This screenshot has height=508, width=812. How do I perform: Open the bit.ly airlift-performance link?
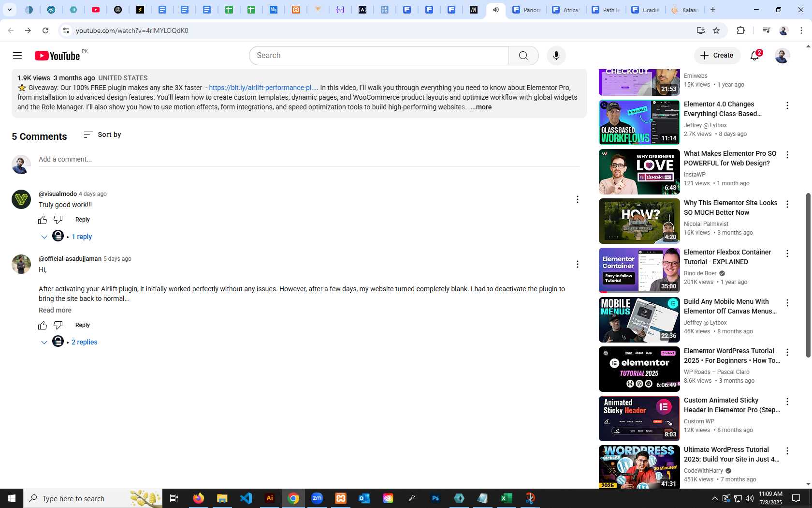click(x=263, y=88)
